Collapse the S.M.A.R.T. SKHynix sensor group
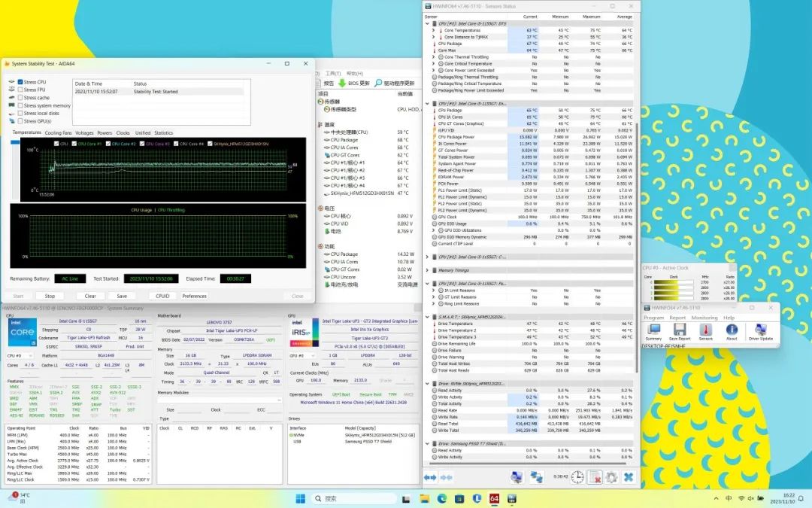Image resolution: width=812 pixels, height=508 pixels. point(428,317)
